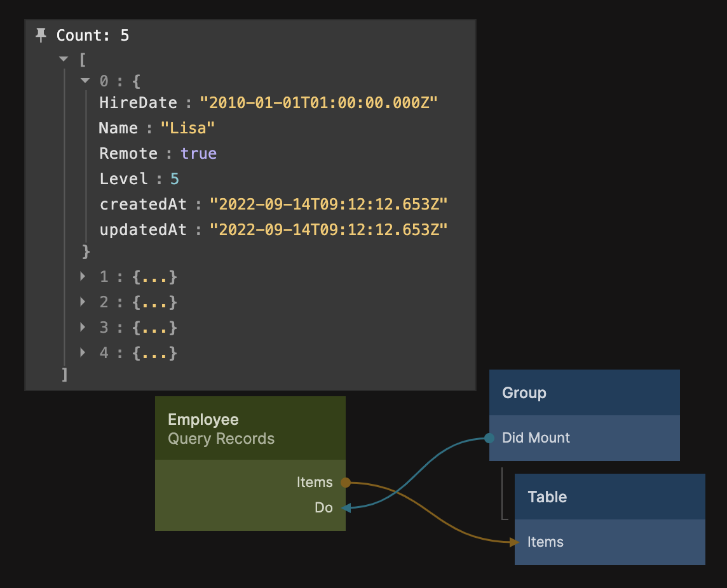Click the HireDate value string
Screen dimensions: 727x588
click(319, 103)
